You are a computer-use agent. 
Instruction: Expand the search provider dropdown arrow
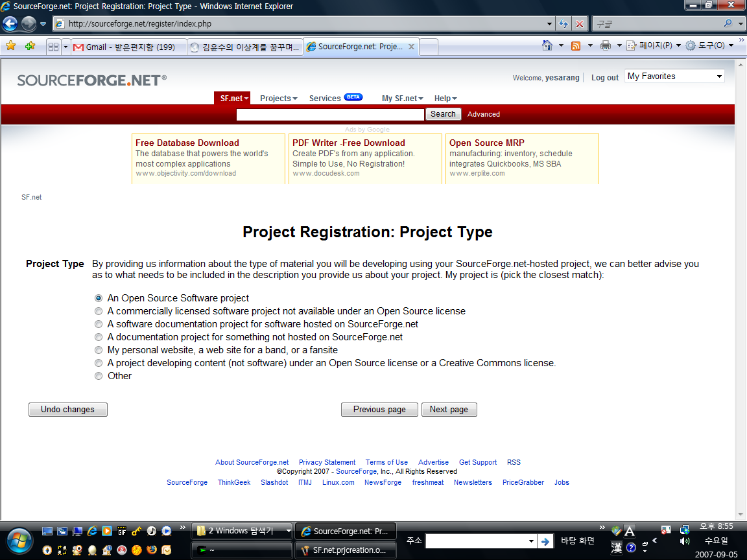click(741, 23)
